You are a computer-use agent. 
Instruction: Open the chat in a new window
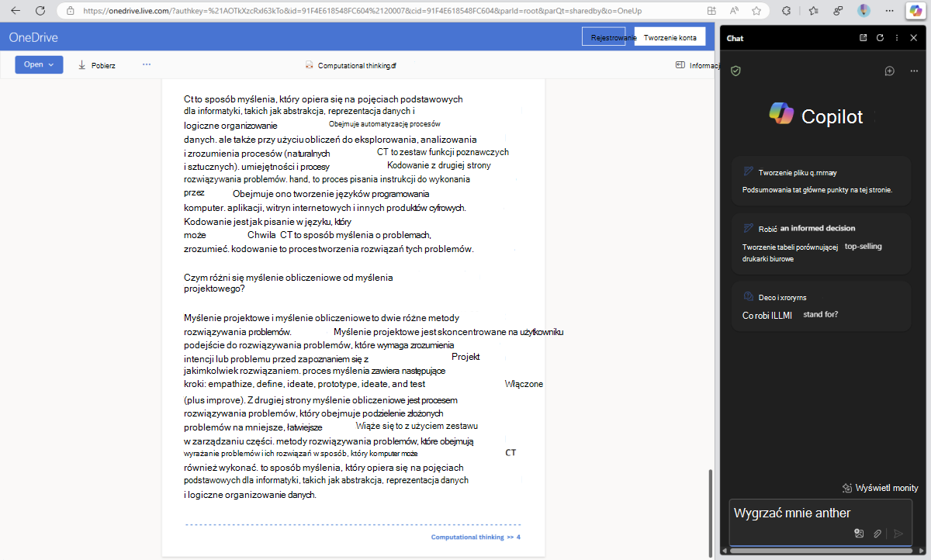click(x=864, y=38)
